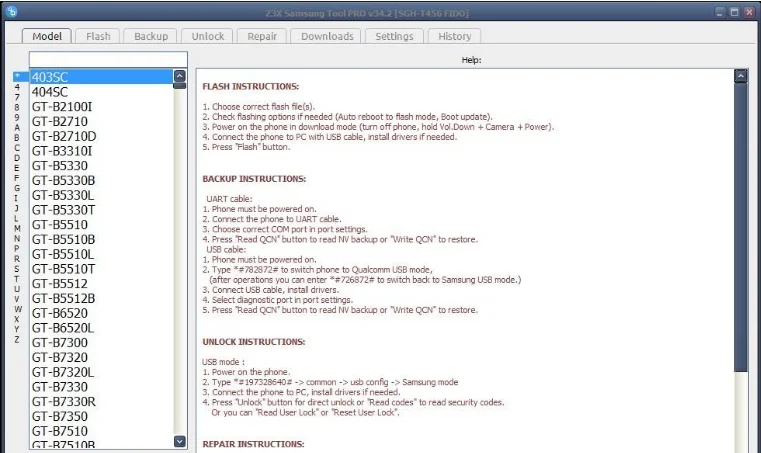Select model GT-B7320L
The height and width of the screenshot is (453, 761).
click(101, 372)
